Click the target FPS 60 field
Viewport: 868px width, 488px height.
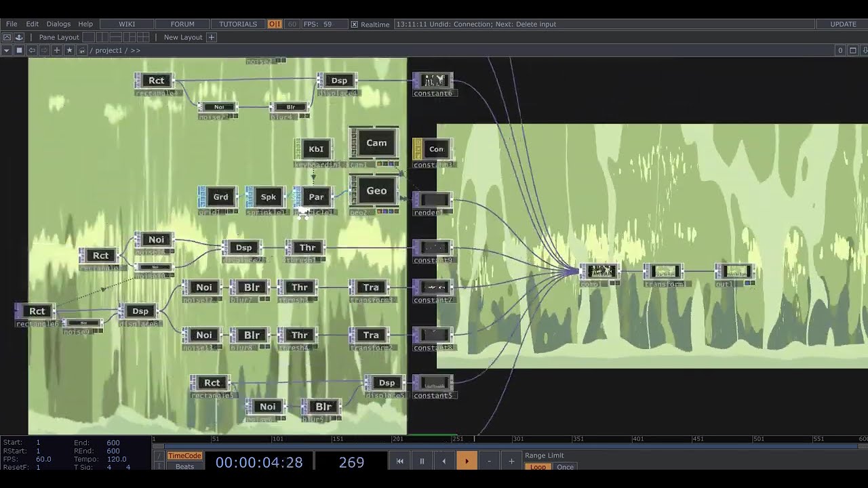tap(292, 24)
